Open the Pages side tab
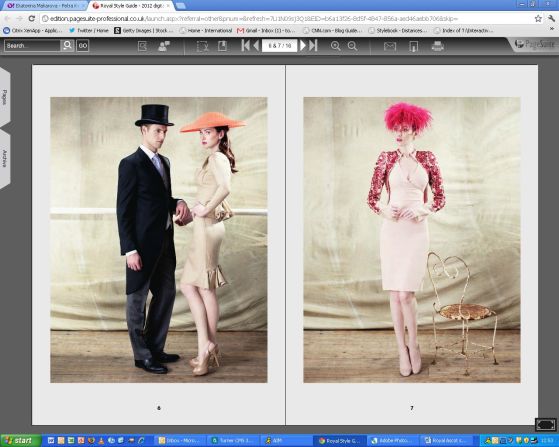 coord(5,97)
